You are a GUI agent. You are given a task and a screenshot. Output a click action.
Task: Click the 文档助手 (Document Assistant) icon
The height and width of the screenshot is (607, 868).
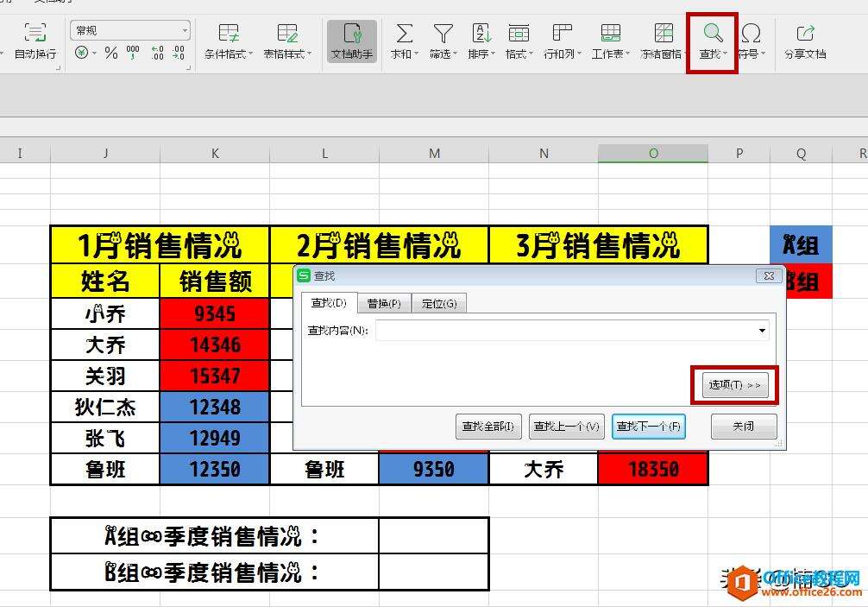pyautogui.click(x=352, y=35)
